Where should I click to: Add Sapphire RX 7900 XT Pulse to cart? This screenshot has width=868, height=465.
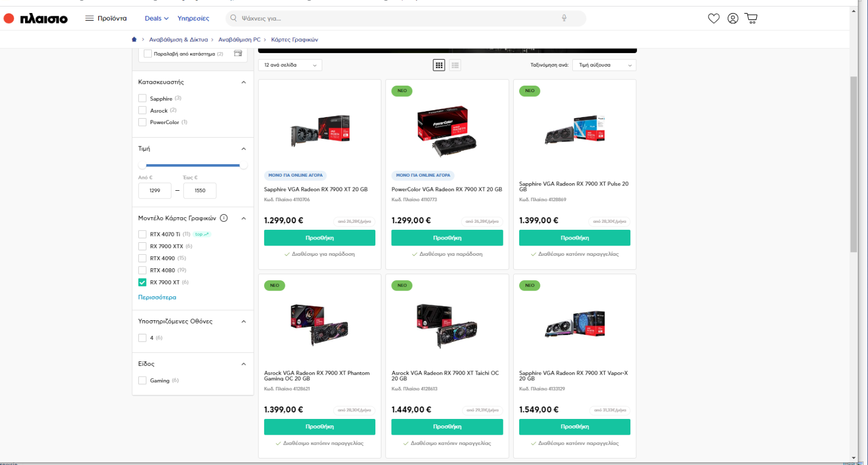[x=575, y=238]
